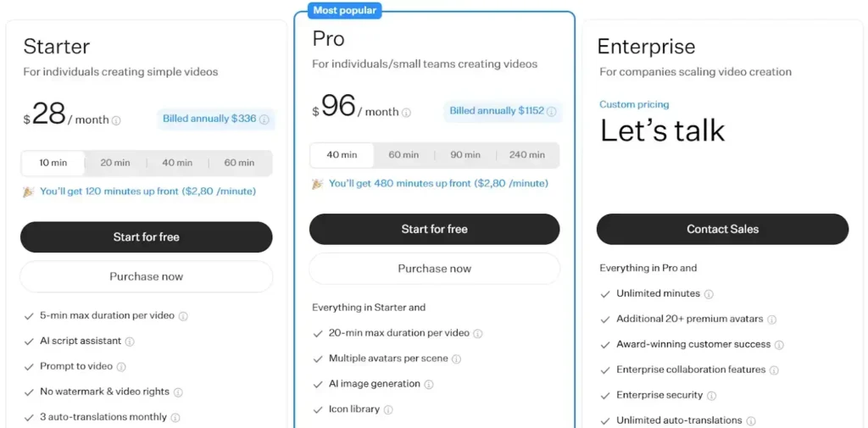
Task: Click info icon next to AI image generation
Action: (x=429, y=385)
